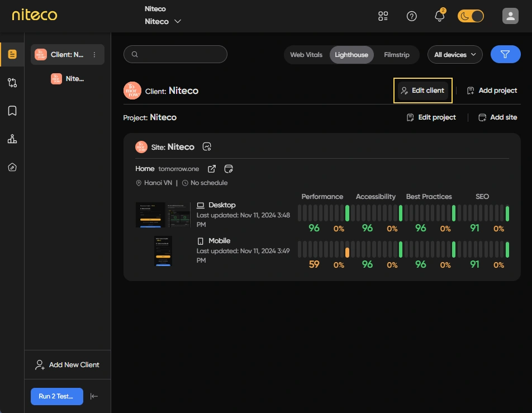Select the Lighthouse tab
The image size is (532, 413).
point(351,55)
